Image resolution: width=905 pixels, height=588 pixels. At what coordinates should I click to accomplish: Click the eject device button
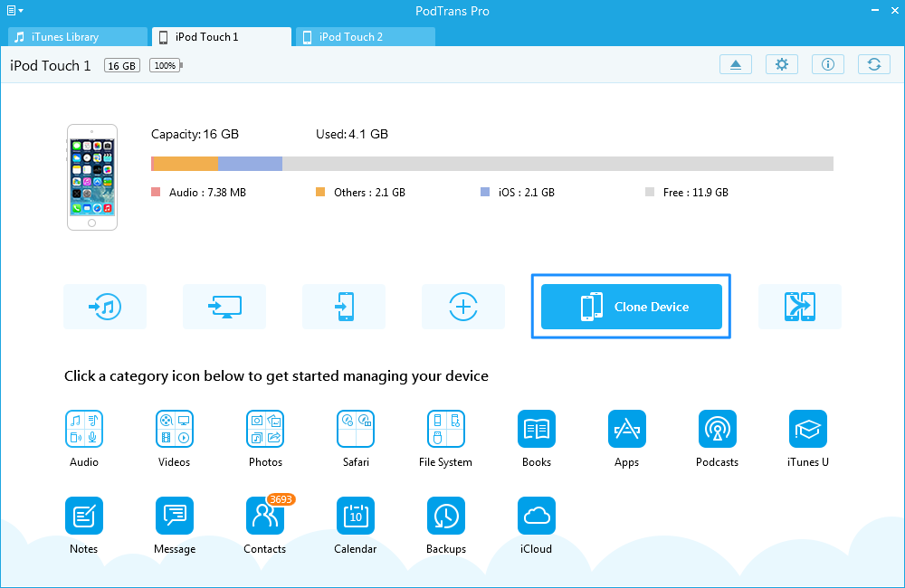(736, 64)
